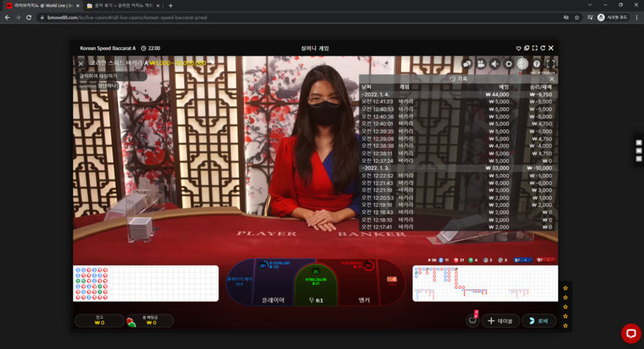Go to 로비 lobby button
Screen dimensions: 644x349
539,320
